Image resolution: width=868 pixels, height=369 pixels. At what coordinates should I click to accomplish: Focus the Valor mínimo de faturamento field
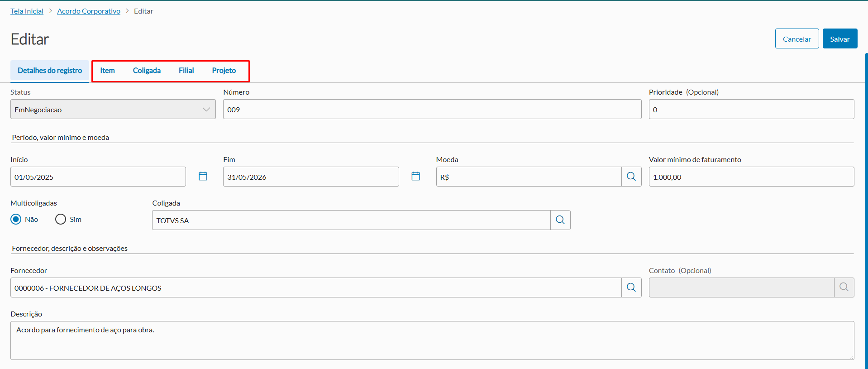pos(751,177)
